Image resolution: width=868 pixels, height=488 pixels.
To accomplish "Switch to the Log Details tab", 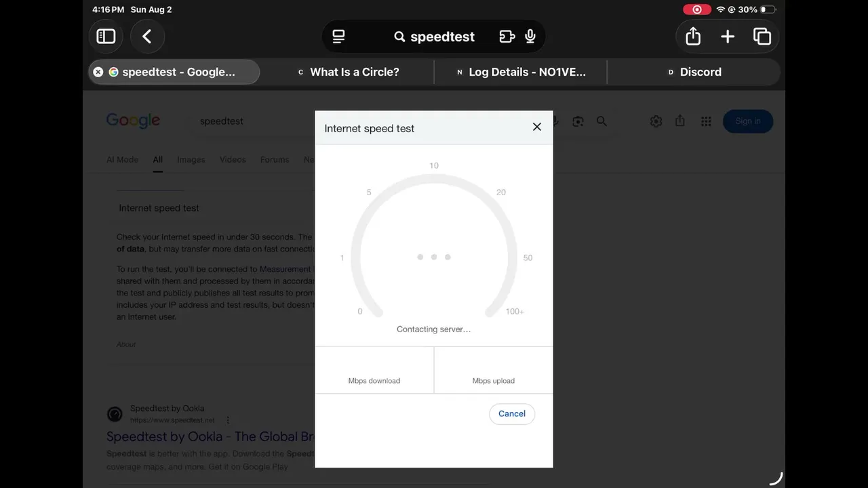I will (521, 72).
